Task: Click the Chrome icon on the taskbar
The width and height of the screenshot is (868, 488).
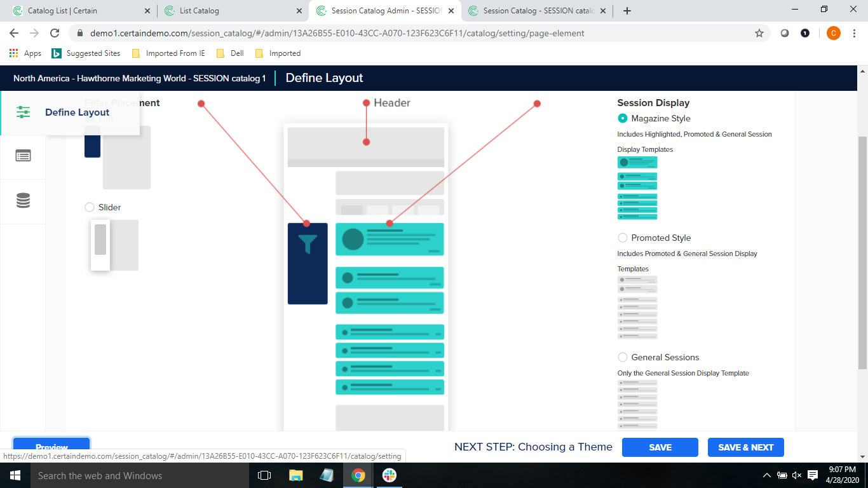Action: pos(358,475)
